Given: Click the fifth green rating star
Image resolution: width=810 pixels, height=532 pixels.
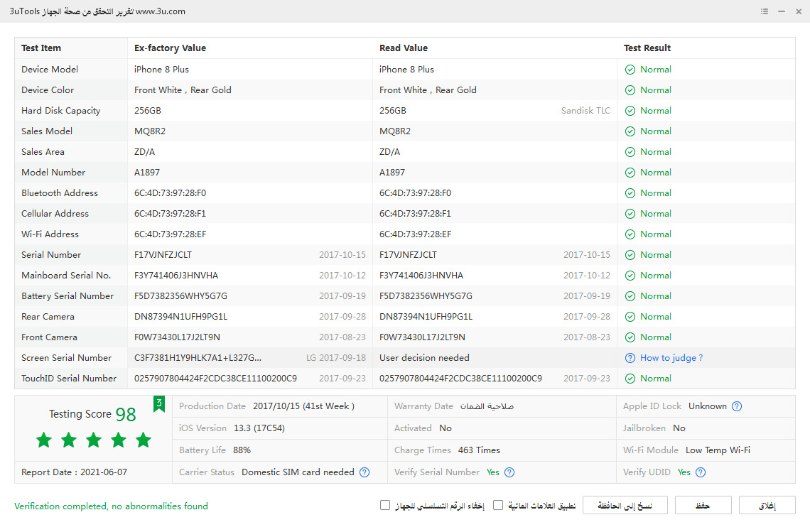Looking at the screenshot, I should point(144,440).
